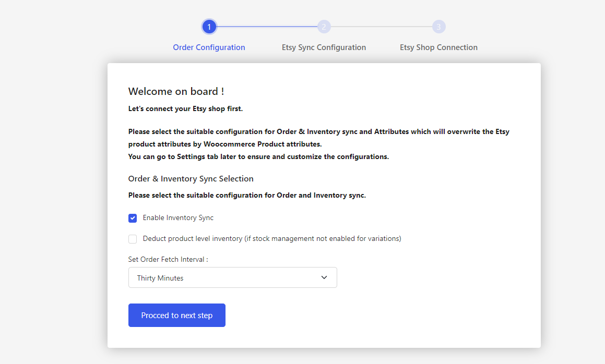The height and width of the screenshot is (364, 605).
Task: Click the Set Order Fetch Interval label
Action: [x=168, y=259]
